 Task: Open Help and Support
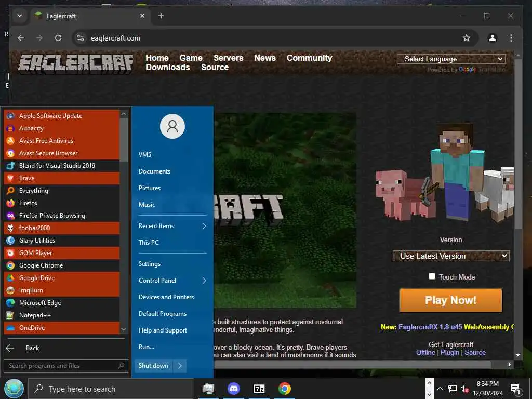point(163,330)
